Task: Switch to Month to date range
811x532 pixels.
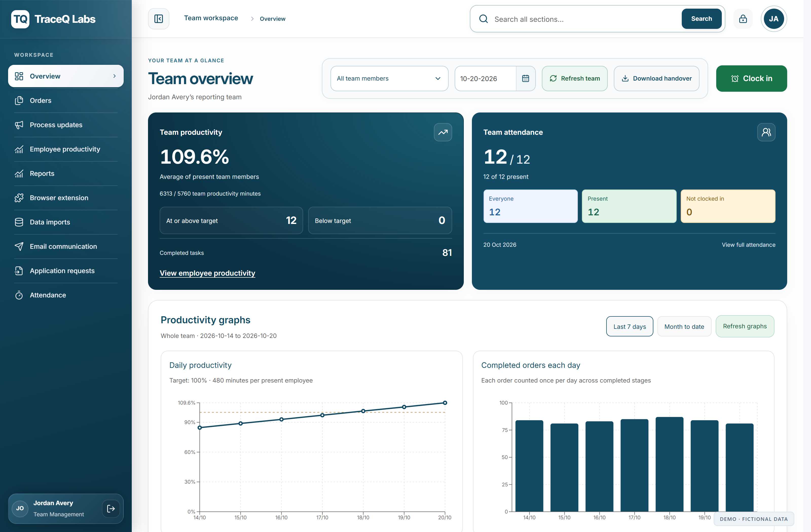Action: click(684, 327)
